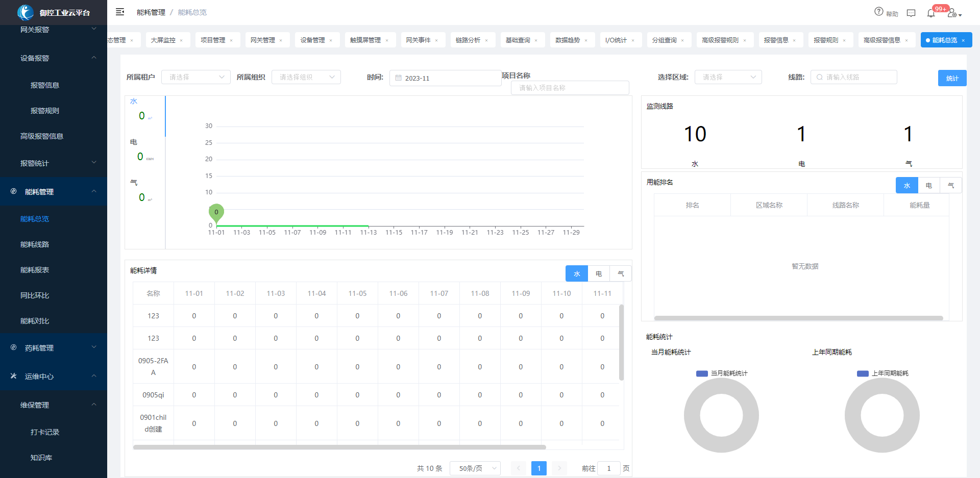Click the search icon in the 线路 field
The image size is (980, 478).
[x=820, y=77]
